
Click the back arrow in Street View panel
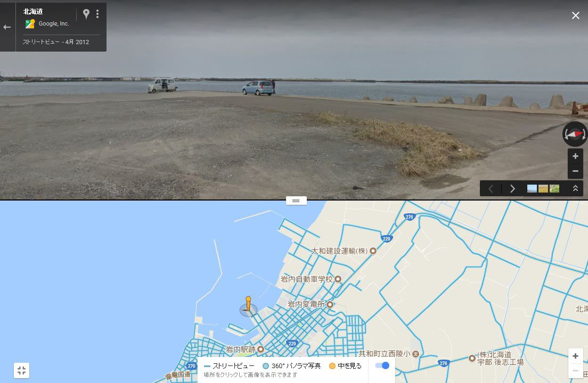[x=7, y=27]
